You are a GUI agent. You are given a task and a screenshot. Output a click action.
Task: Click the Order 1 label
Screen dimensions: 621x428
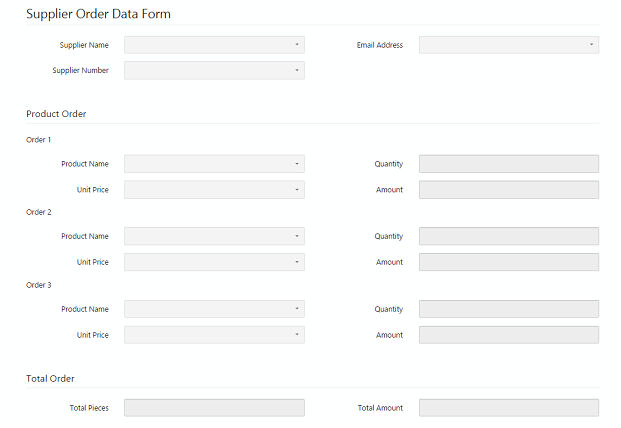[x=38, y=140]
